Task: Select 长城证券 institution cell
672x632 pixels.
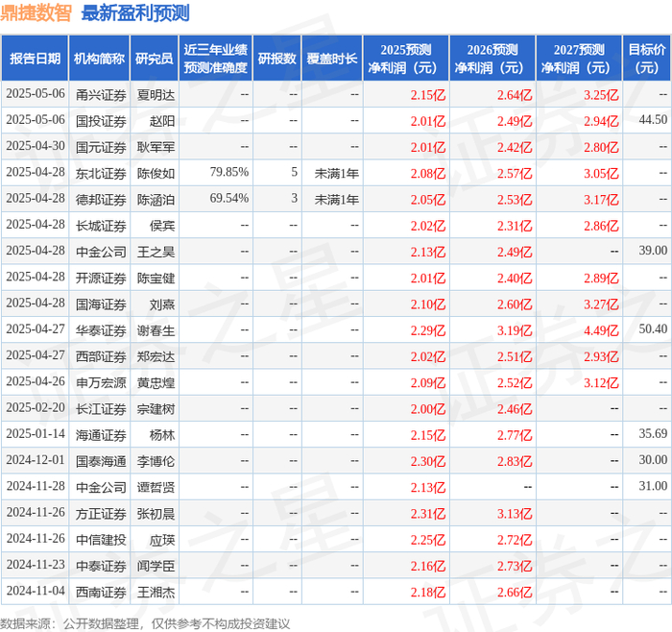Action: [101, 226]
